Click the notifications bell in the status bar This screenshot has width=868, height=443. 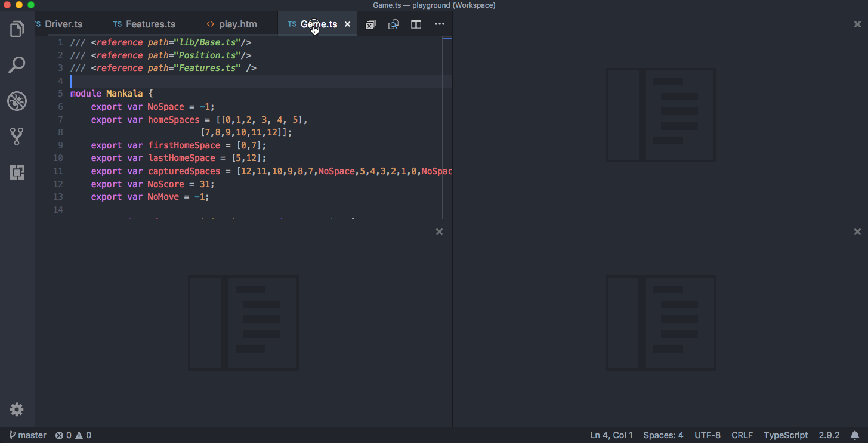pos(857,435)
